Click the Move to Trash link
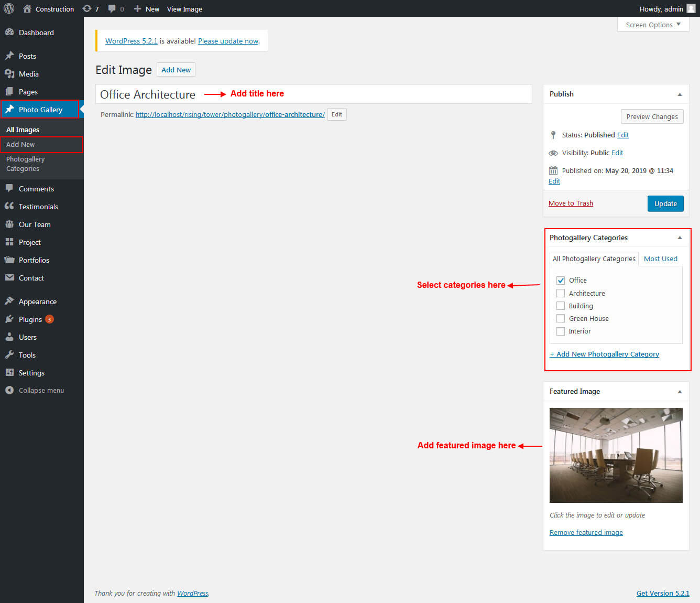 571,203
